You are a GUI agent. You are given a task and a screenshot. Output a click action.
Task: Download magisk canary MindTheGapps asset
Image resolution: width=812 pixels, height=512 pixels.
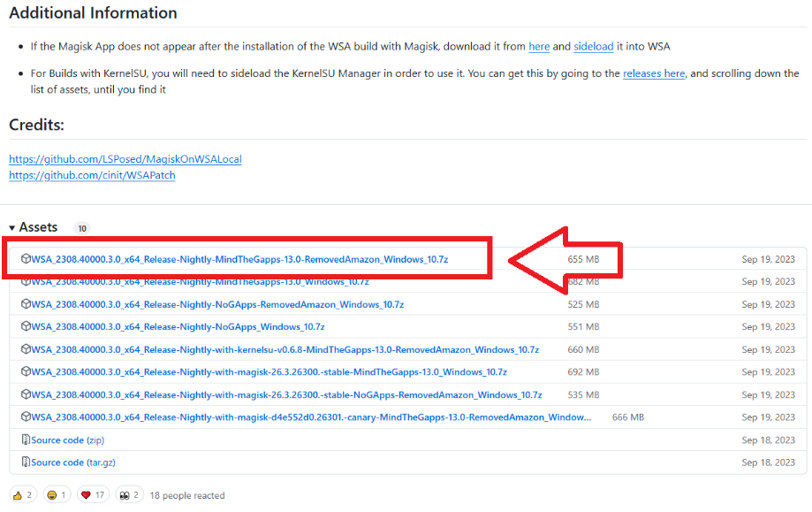[x=311, y=417]
